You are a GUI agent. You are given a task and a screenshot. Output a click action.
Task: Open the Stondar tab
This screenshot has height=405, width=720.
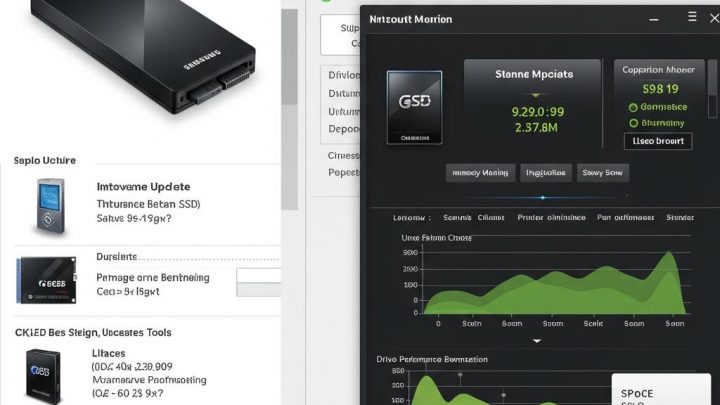(680, 218)
